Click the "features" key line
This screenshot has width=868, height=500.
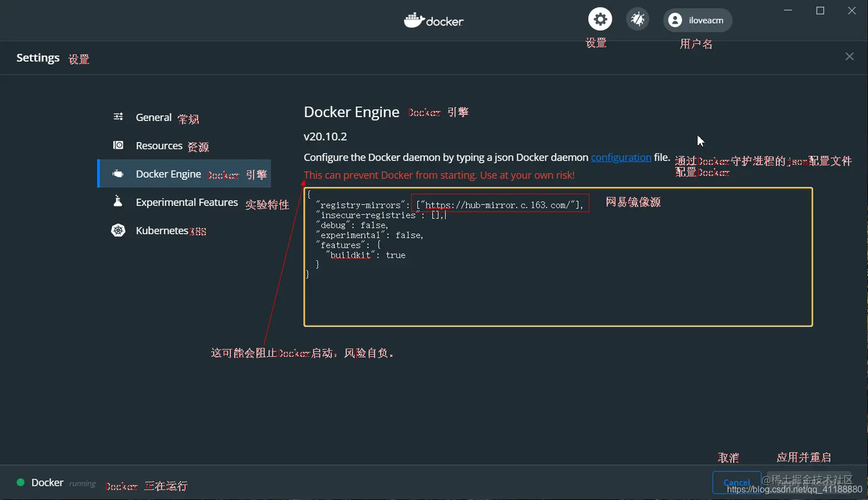(348, 245)
